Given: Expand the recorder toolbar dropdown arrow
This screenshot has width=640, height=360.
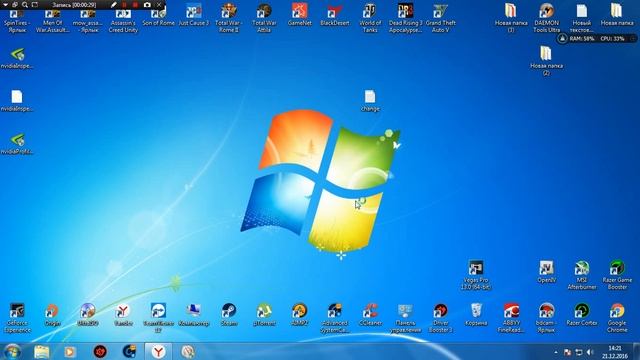Looking at the screenshot, I should pos(6,5).
